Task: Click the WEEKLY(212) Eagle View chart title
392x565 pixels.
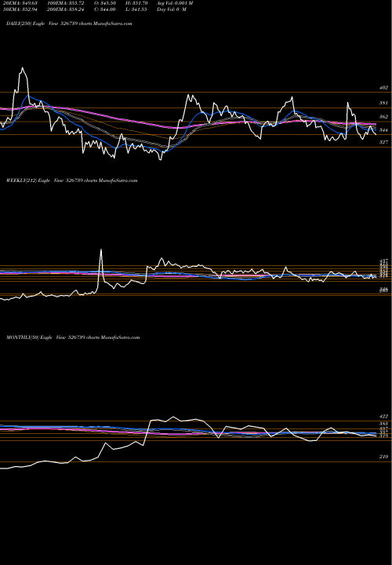Action: tap(71, 180)
